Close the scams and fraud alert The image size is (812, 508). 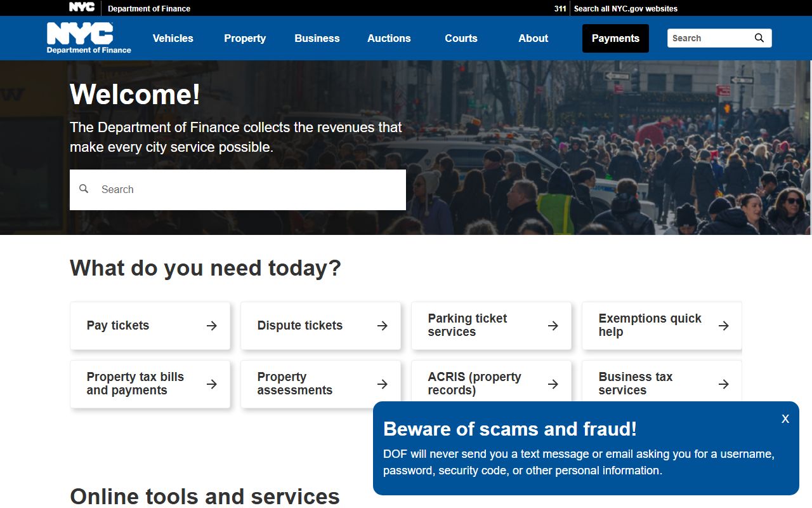[785, 419]
